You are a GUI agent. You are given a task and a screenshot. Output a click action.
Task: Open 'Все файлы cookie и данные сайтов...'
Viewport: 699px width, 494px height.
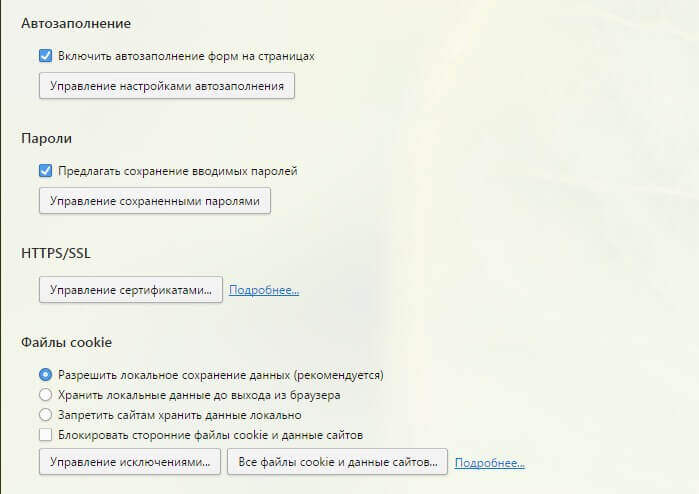coord(337,463)
